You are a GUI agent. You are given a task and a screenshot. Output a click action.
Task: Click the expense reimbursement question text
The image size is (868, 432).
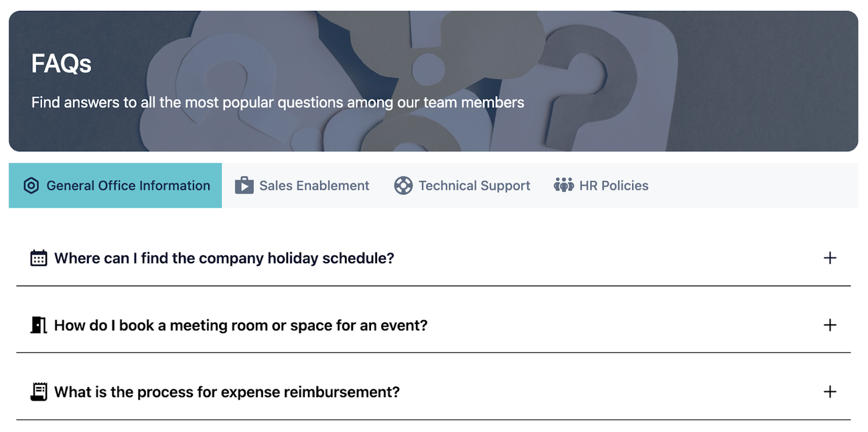pos(226,392)
